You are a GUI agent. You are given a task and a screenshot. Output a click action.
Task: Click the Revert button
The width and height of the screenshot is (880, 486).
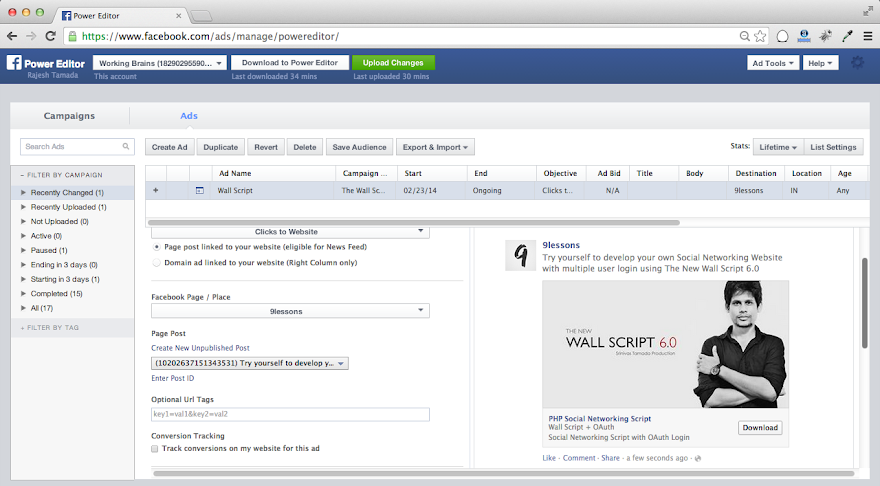[x=266, y=147]
